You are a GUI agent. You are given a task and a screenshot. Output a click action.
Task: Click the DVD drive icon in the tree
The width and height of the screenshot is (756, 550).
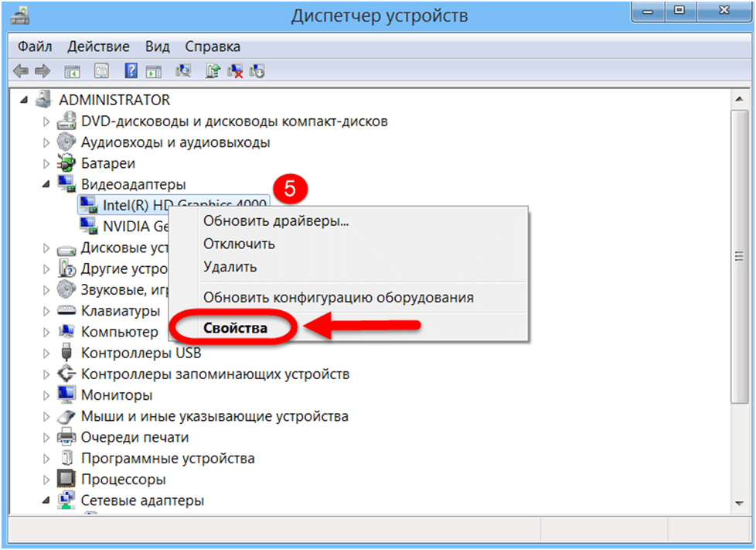66,121
